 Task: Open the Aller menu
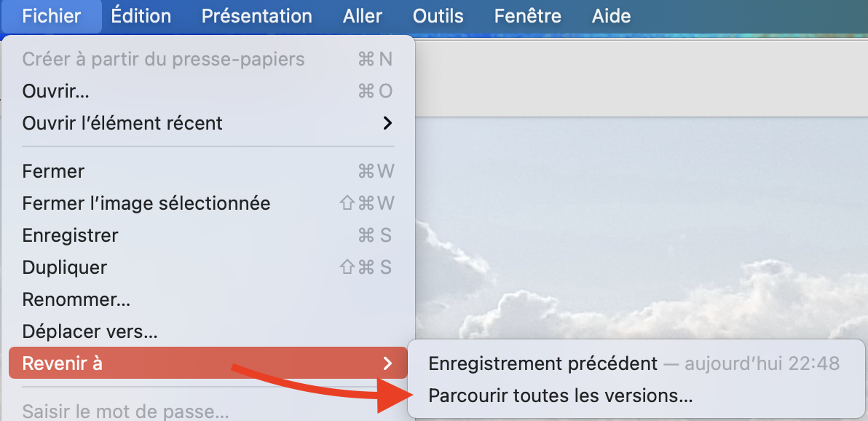pos(363,16)
